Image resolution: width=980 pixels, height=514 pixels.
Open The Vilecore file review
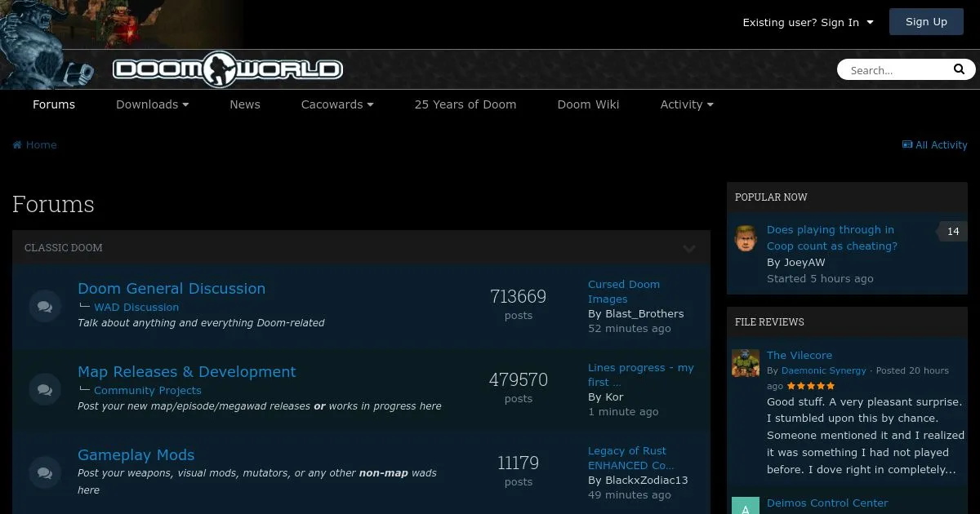[x=800, y=356]
